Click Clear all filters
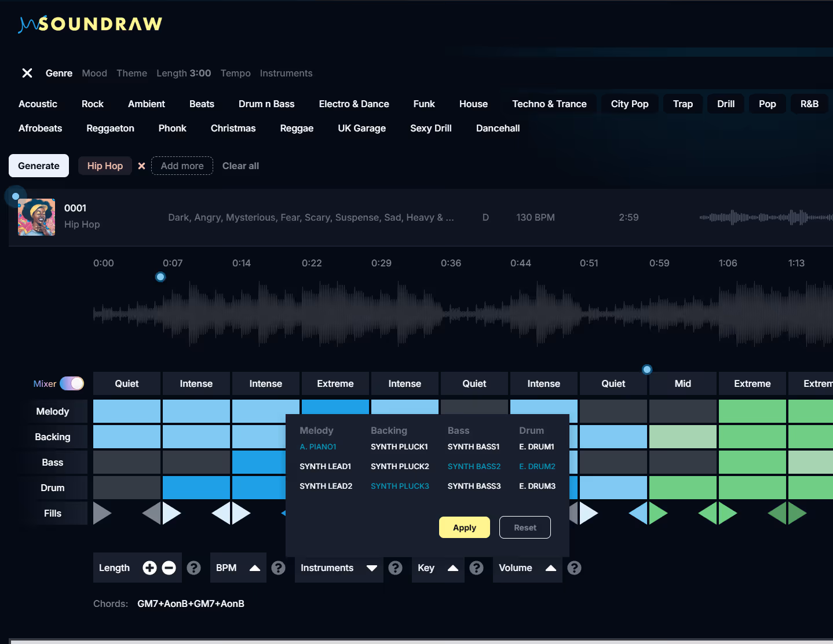 240,166
